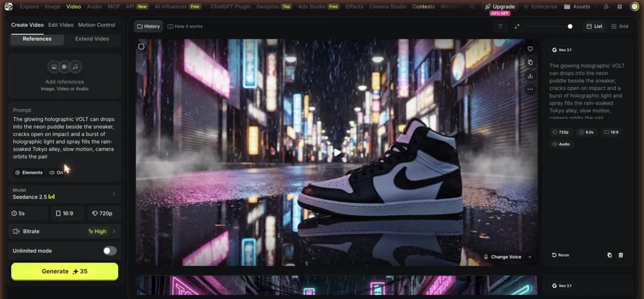
Task: Open the Contests page
Action: coord(423,7)
